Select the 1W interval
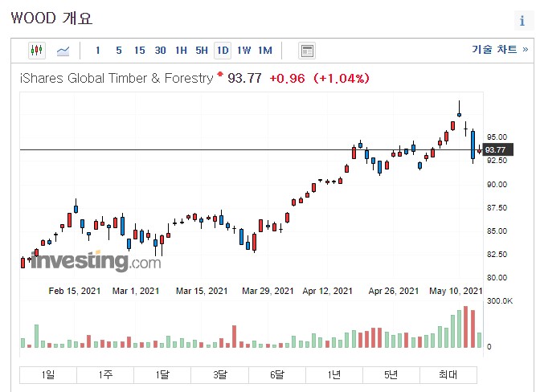 pyautogui.click(x=243, y=51)
